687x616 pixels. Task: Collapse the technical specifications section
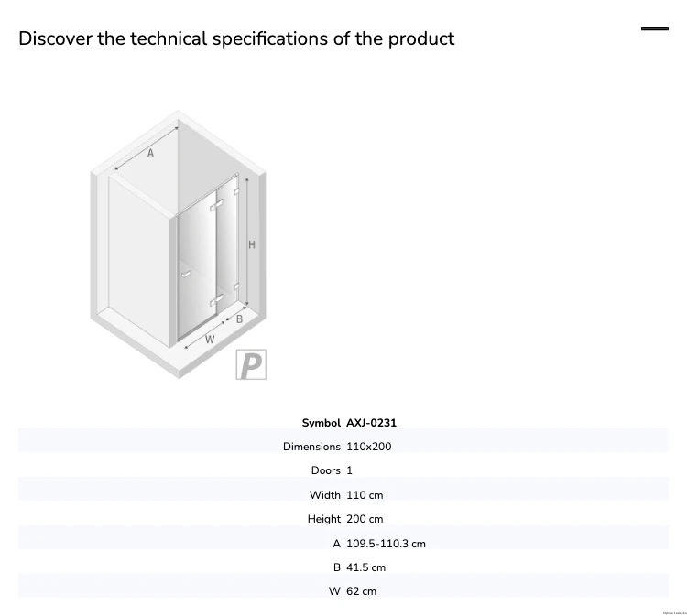tap(655, 29)
